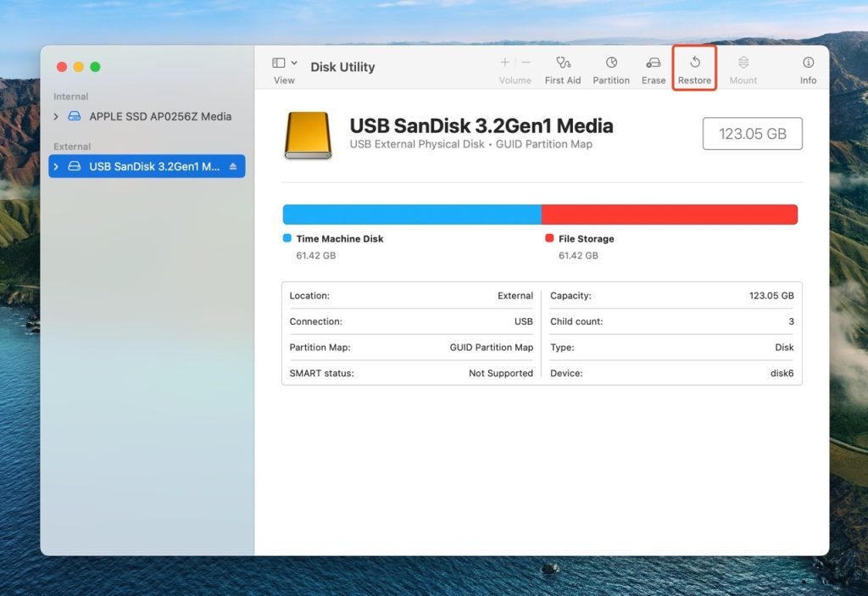Select the File Storage legend marker
The image size is (868, 596).
pos(549,238)
